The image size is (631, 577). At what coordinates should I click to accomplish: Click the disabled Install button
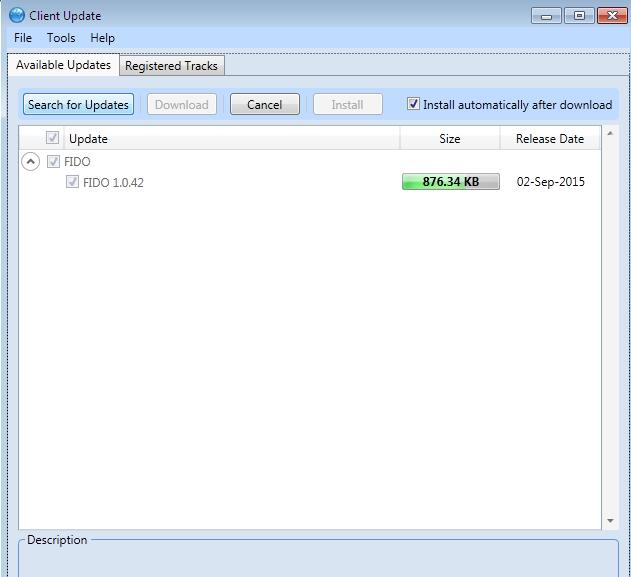click(347, 105)
